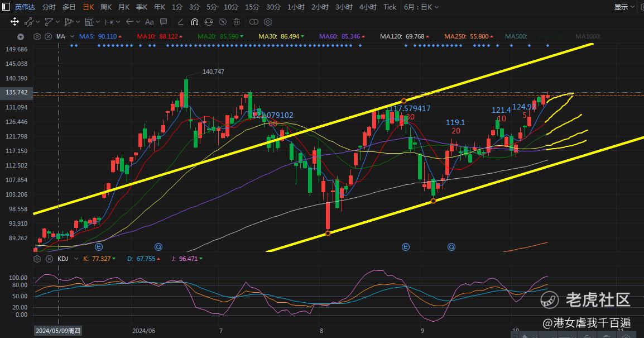
Task: Open the KDJ indicator type dropdown
Action: click(x=76, y=259)
